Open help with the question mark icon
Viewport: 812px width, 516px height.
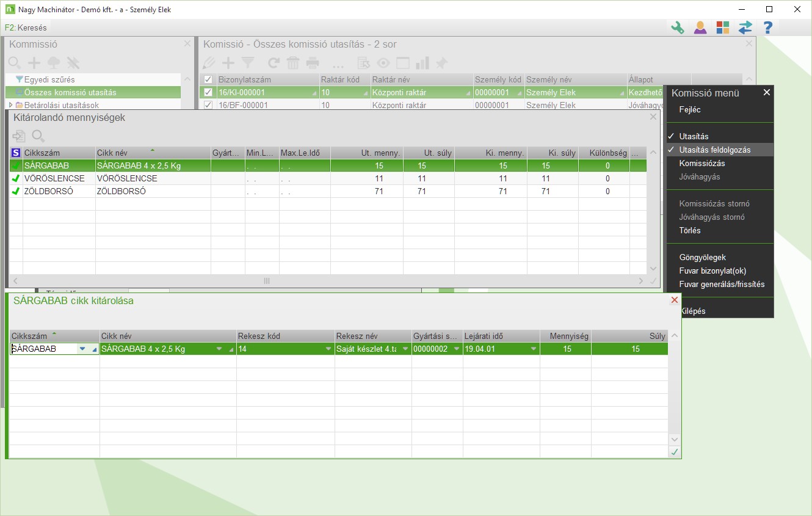pyautogui.click(x=768, y=27)
